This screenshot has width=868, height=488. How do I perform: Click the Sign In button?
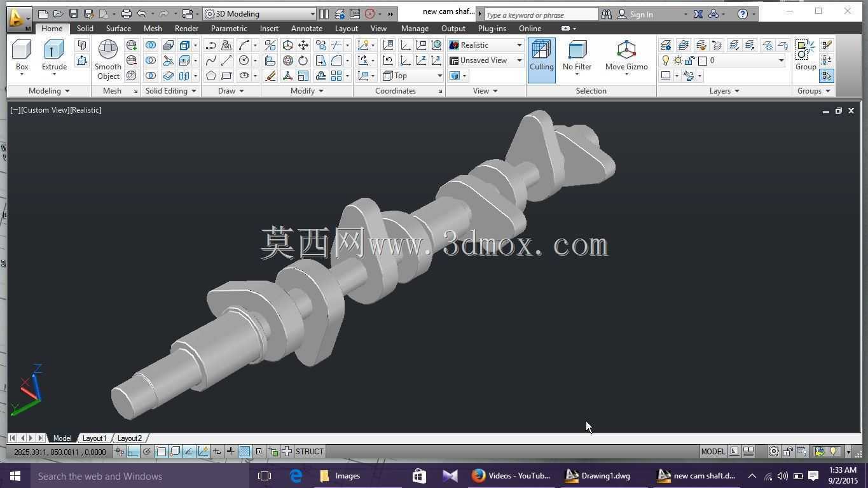coord(641,14)
